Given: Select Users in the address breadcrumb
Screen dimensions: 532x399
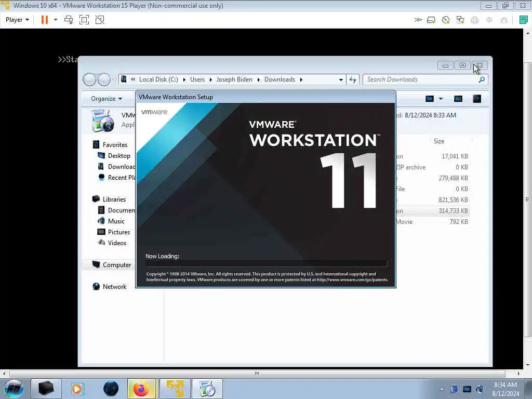Looking at the screenshot, I should 197,79.
